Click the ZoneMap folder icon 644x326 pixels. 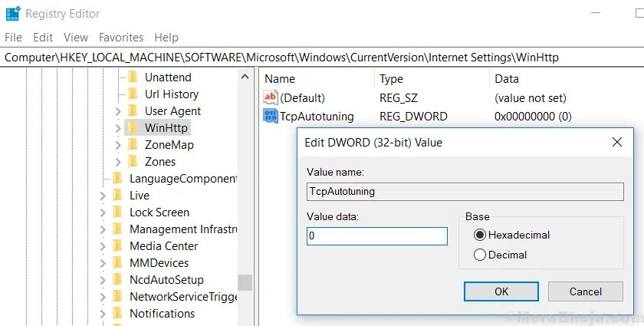(x=132, y=145)
